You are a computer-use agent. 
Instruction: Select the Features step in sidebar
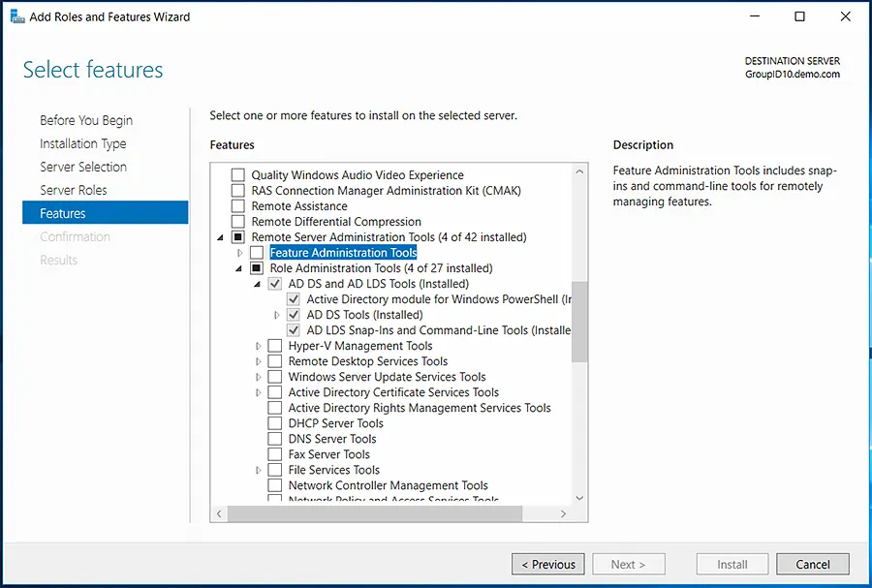(x=105, y=213)
